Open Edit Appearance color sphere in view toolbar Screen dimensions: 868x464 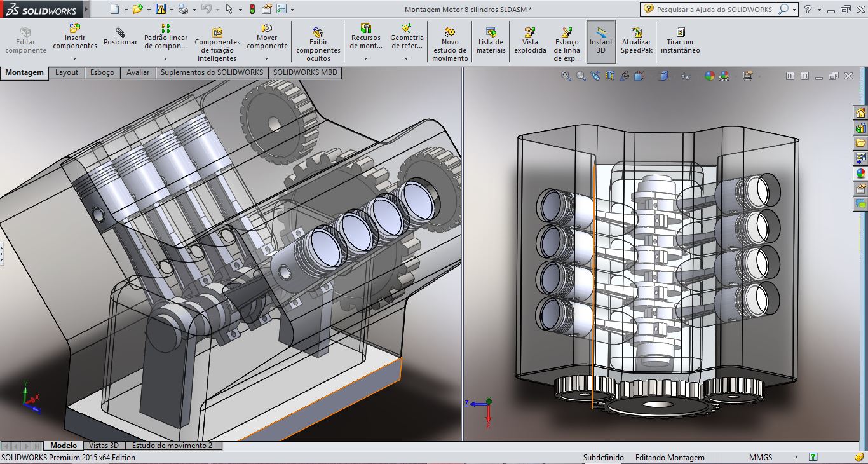point(710,76)
